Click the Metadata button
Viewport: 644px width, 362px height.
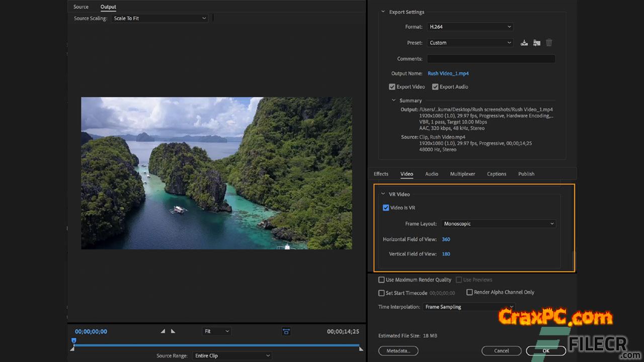tap(398, 350)
